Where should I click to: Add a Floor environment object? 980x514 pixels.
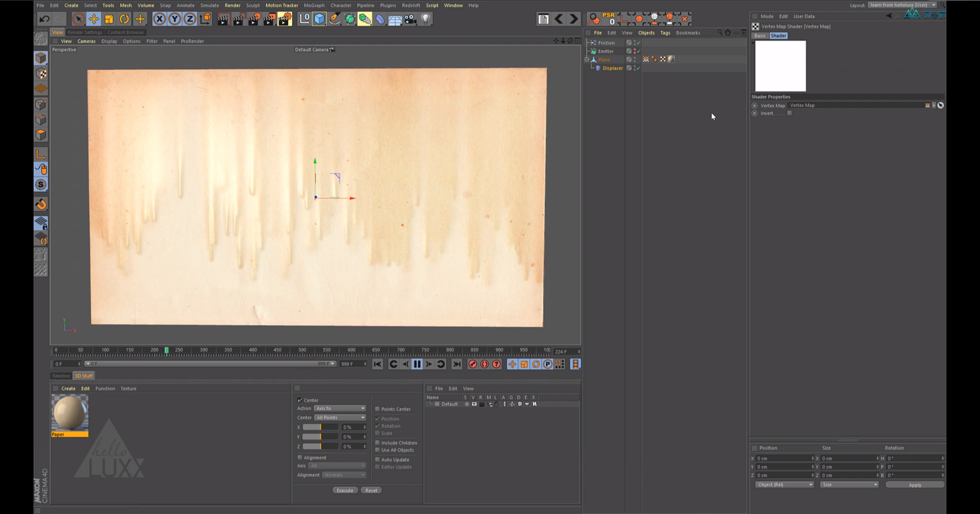click(x=395, y=19)
